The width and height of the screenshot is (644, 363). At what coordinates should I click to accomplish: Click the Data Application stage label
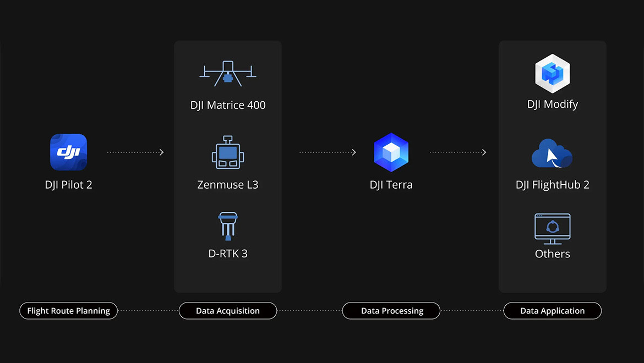[x=553, y=311]
